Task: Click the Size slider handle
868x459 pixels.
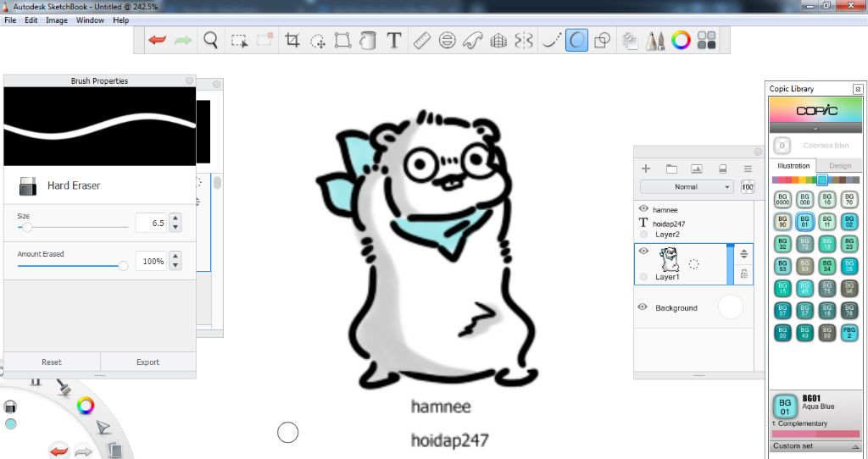Action: point(26,227)
